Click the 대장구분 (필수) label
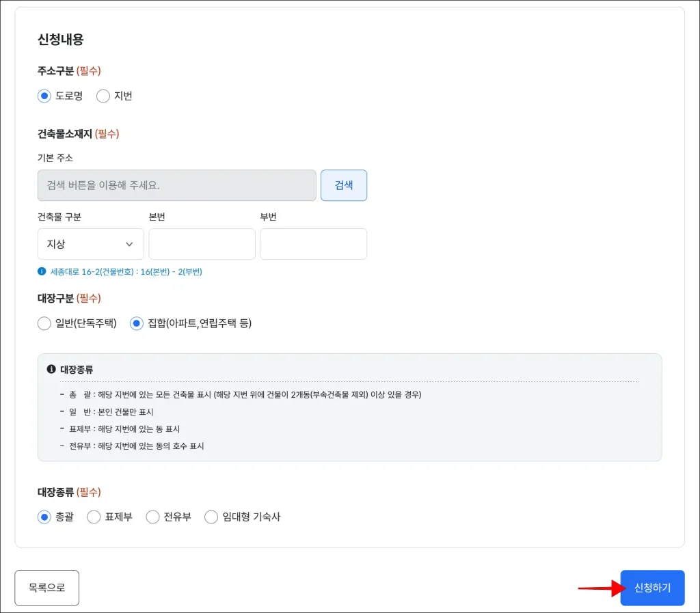700x613 pixels. [69, 298]
